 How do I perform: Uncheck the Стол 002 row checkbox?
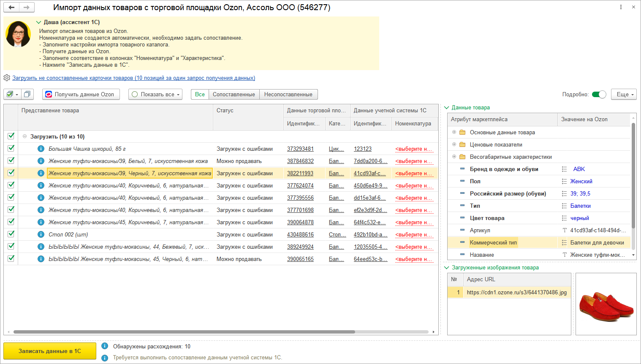[11, 234]
